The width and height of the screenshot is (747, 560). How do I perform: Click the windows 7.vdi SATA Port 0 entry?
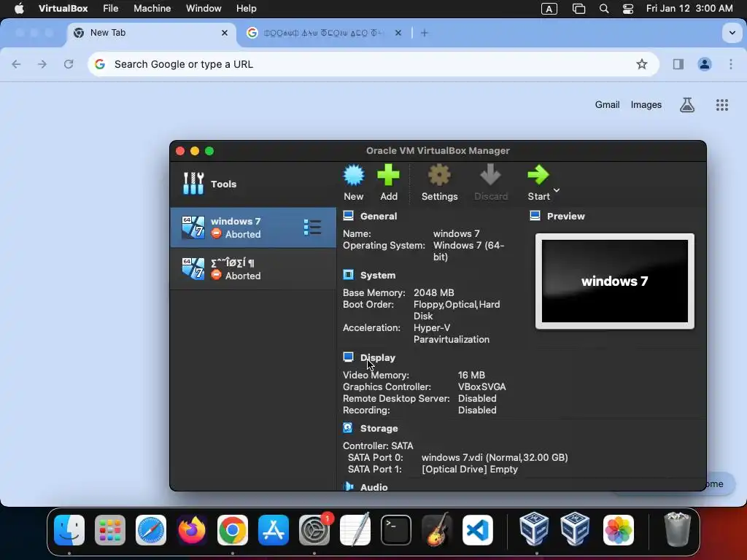coord(495,458)
